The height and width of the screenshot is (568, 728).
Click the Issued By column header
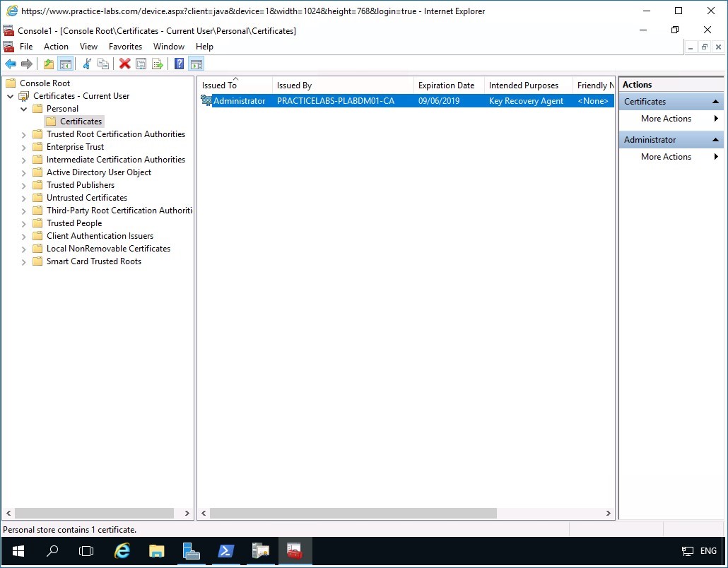point(294,85)
